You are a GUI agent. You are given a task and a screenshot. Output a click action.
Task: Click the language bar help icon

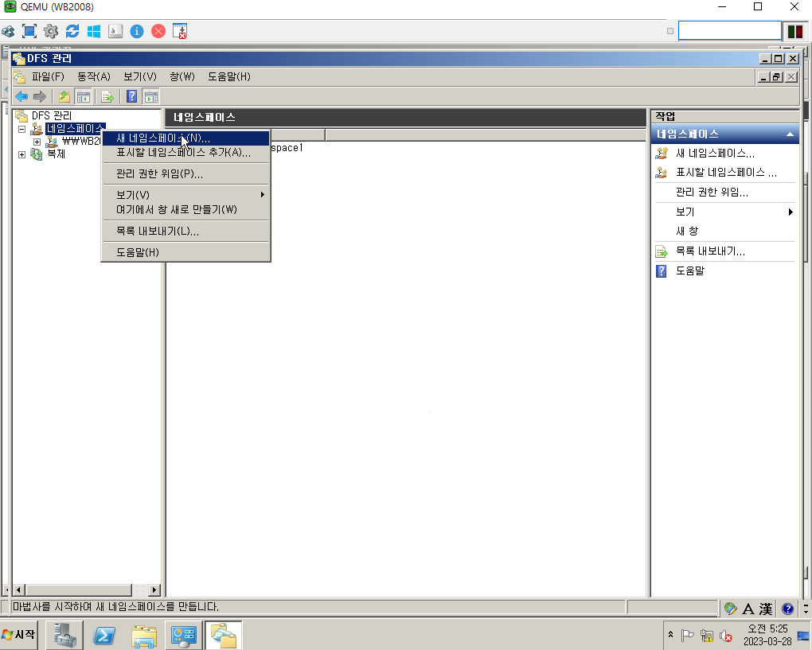(x=787, y=609)
